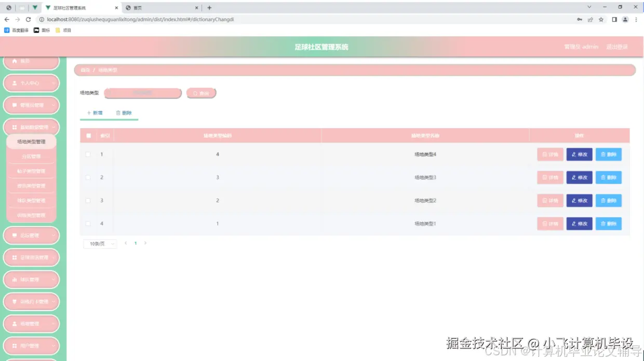Open the browser three-dot menu

tap(636, 19)
